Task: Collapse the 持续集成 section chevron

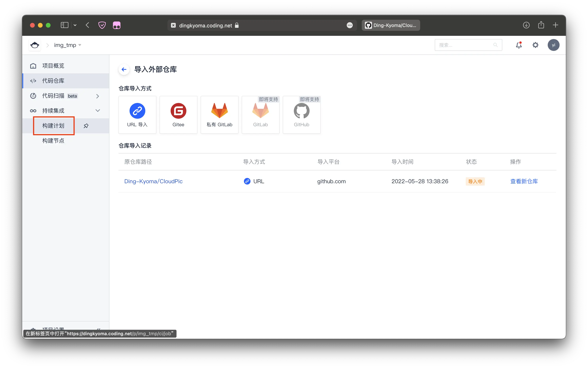Action: [x=98, y=111]
